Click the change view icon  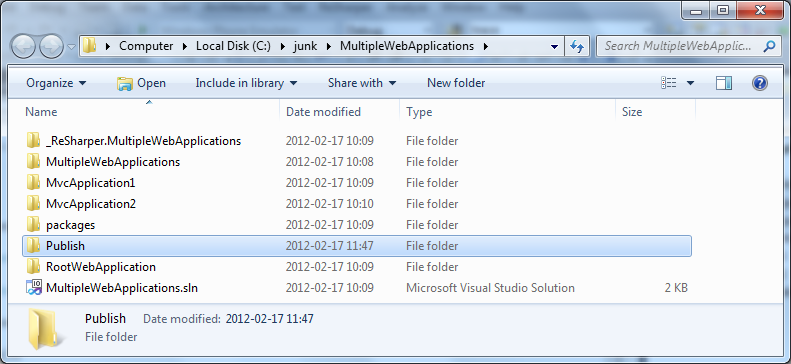coord(668,83)
